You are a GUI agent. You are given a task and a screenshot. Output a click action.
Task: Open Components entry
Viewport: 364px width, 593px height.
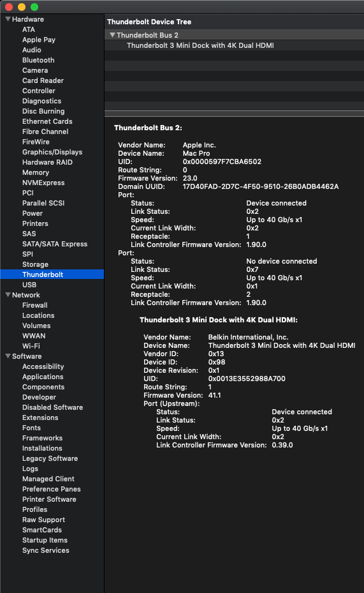coord(43,387)
